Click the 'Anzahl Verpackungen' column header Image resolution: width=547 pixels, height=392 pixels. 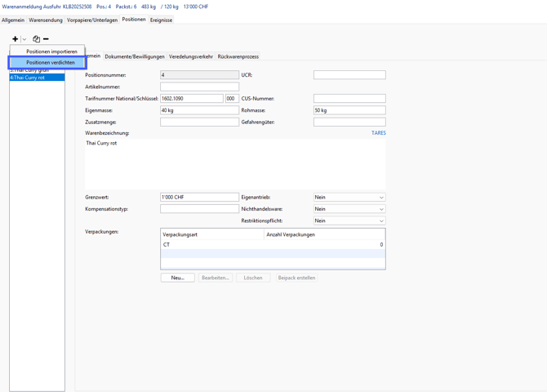point(325,234)
